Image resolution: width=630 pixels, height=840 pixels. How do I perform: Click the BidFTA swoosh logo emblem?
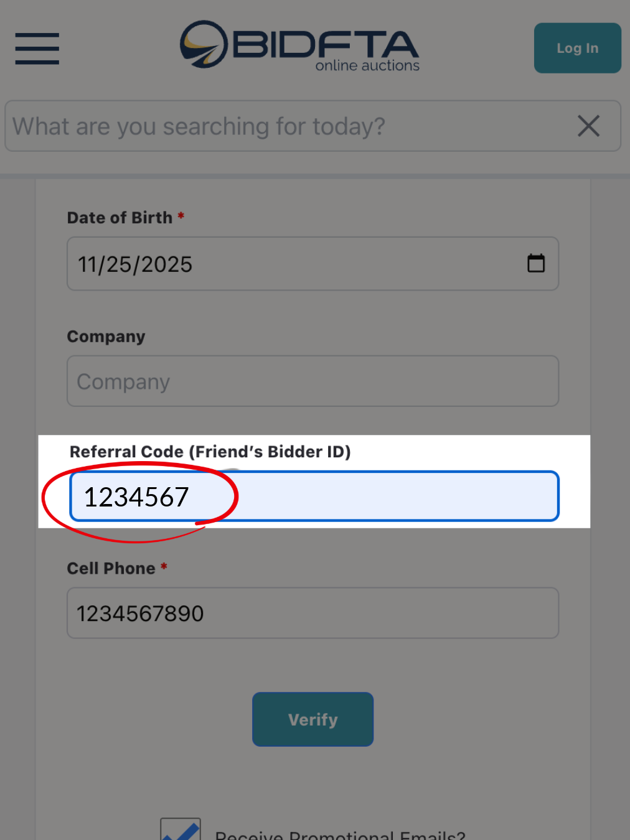tap(204, 45)
